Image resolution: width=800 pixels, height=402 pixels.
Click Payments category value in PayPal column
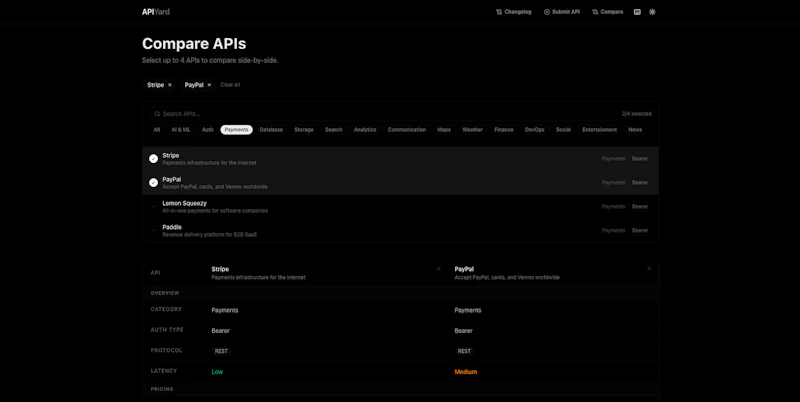click(x=468, y=310)
